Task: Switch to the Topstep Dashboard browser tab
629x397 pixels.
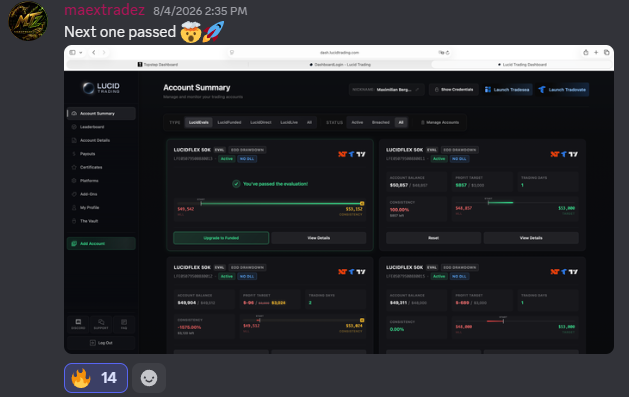Action: pos(158,65)
